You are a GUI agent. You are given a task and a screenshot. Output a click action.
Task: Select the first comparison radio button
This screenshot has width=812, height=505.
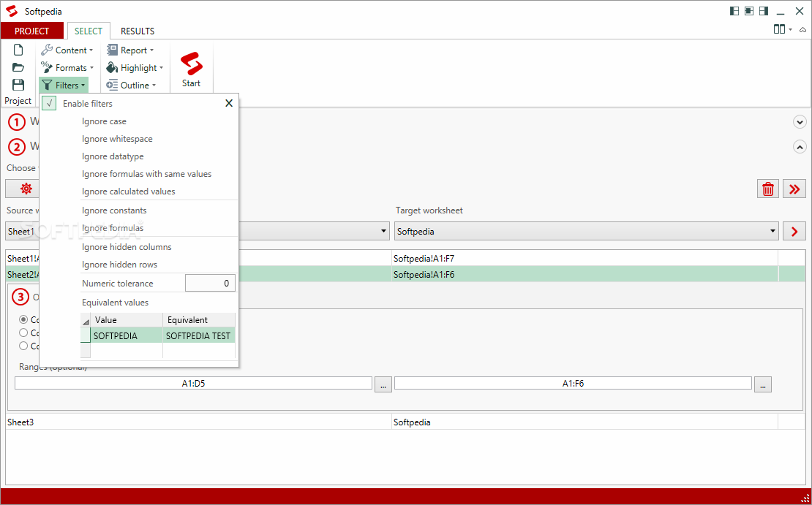(23, 320)
